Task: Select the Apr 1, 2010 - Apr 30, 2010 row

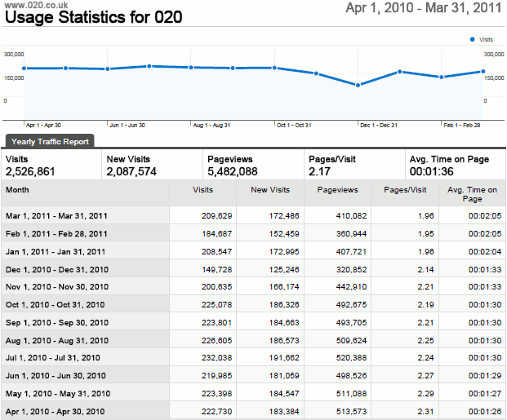Action: [253, 411]
